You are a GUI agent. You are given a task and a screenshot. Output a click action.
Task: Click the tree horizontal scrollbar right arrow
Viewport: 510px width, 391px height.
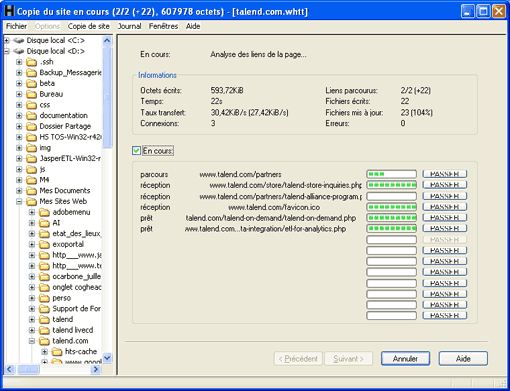[96, 369]
